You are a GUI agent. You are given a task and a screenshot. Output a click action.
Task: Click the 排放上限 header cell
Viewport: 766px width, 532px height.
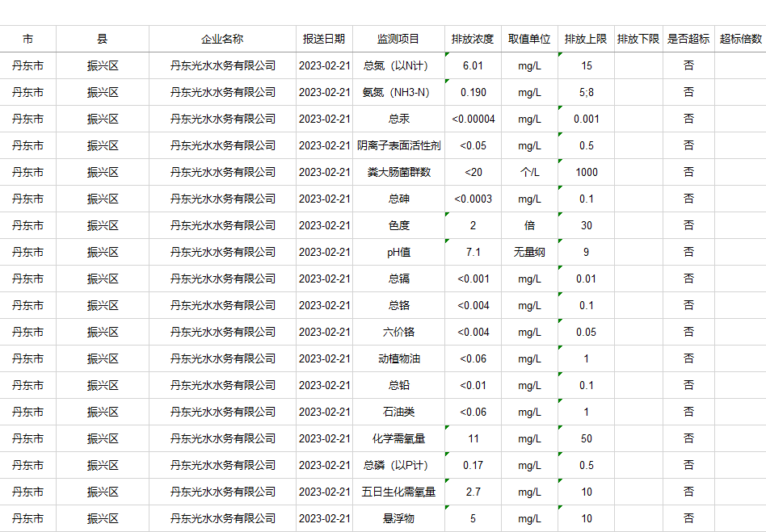(586, 39)
